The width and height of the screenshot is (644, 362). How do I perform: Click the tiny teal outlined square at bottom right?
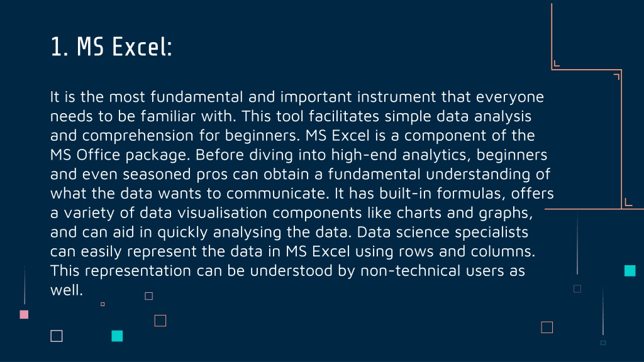coord(603,343)
